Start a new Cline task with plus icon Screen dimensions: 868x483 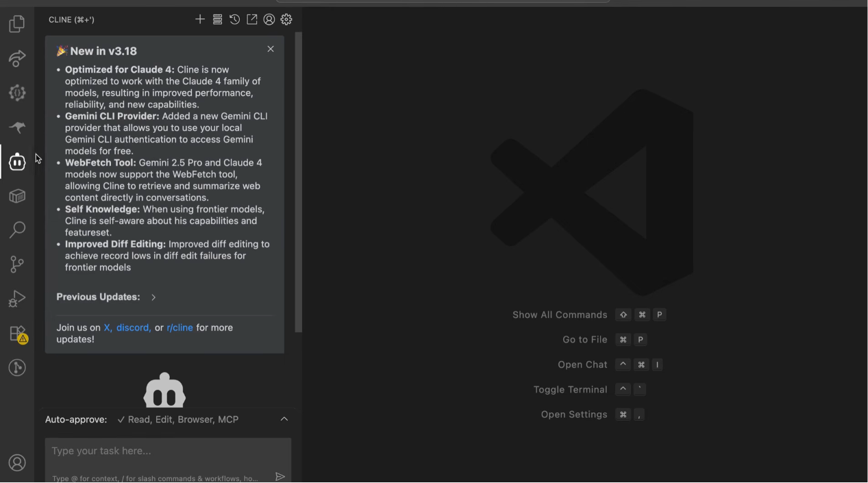[x=200, y=19]
